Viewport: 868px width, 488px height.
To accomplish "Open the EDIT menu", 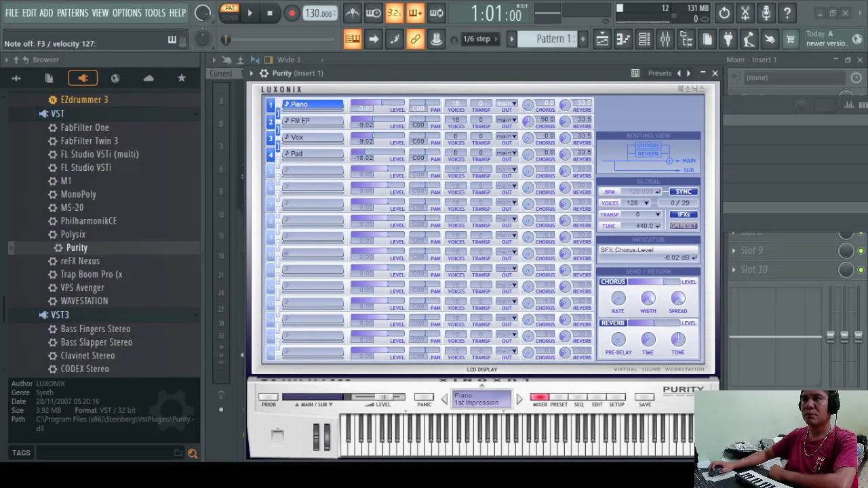I will (x=29, y=13).
